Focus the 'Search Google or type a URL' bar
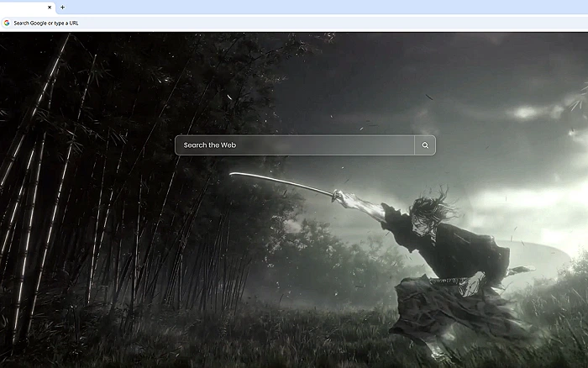The height and width of the screenshot is (368, 588). coord(294,23)
